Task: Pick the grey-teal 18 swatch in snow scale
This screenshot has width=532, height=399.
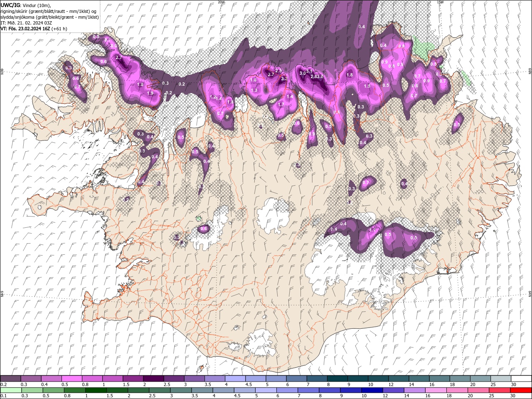Action: point(460,379)
